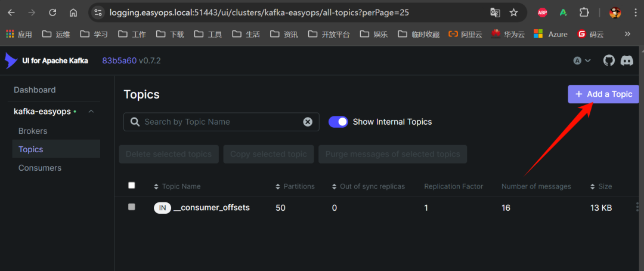Image resolution: width=644 pixels, height=271 pixels.
Task: Reload the current browser page
Action: [x=52, y=13]
